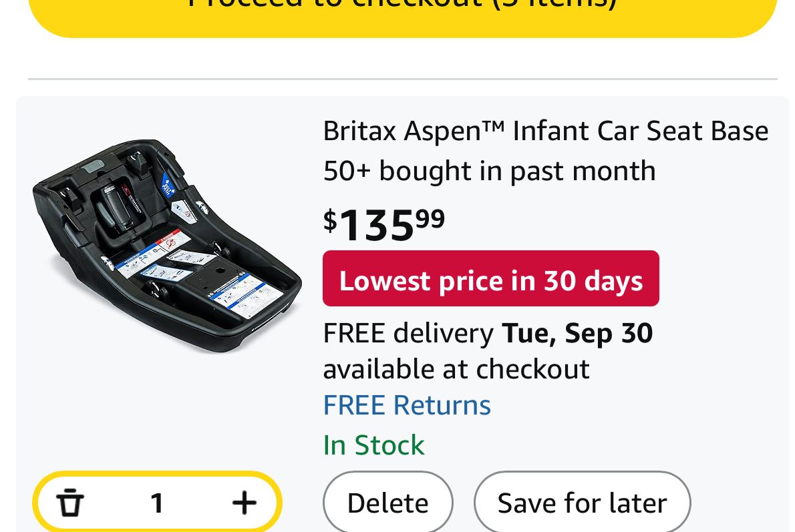Open the Britax Aspen Infant Car Seat Base title
Image resolution: width=795 pixels, height=532 pixels.
coord(545,131)
